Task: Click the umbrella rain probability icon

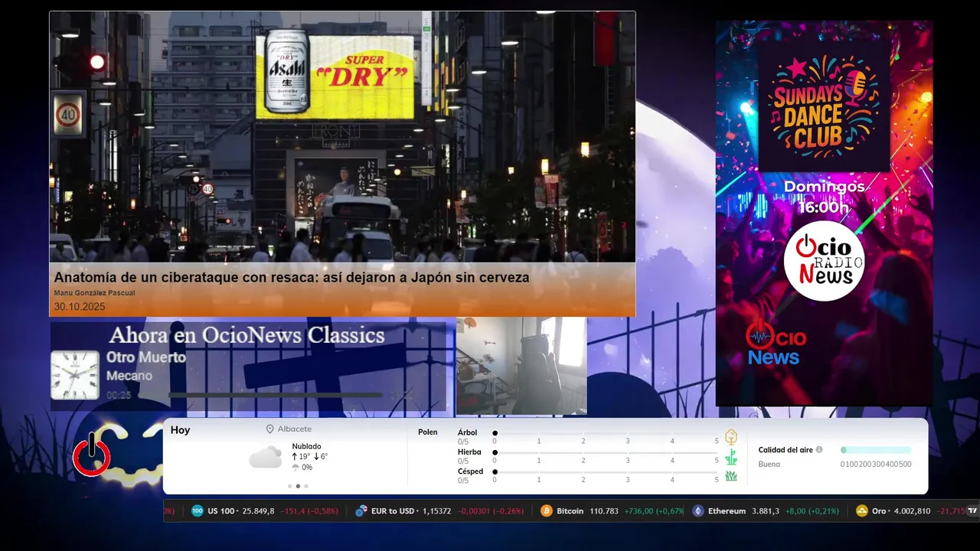Action: [296, 467]
